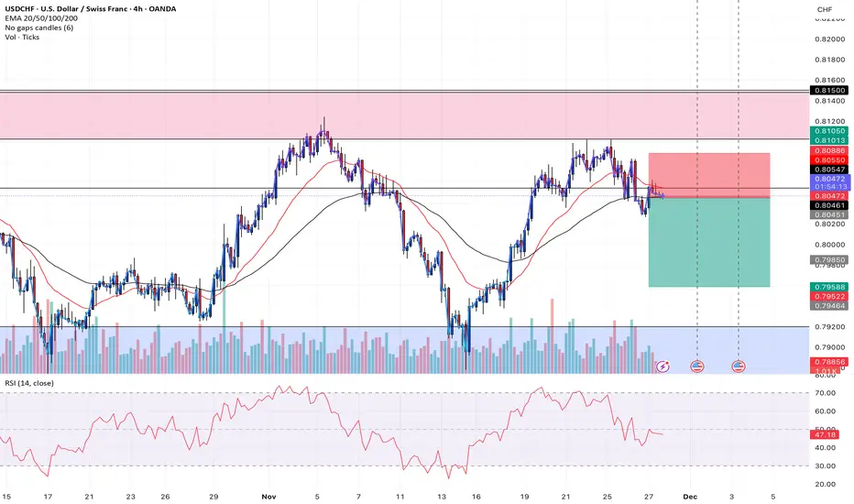
Task: Select the gray 0.80451 price label
Action: 829,214
